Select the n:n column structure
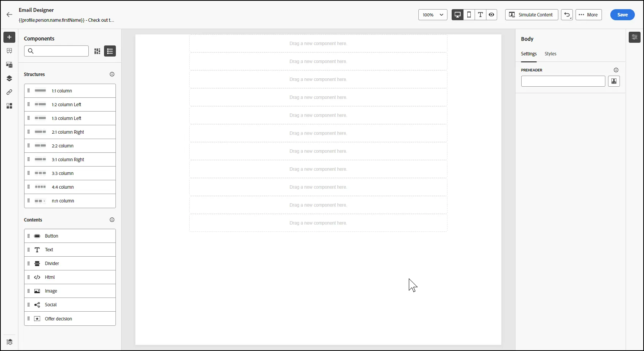The height and width of the screenshot is (351, 644). pyautogui.click(x=70, y=201)
